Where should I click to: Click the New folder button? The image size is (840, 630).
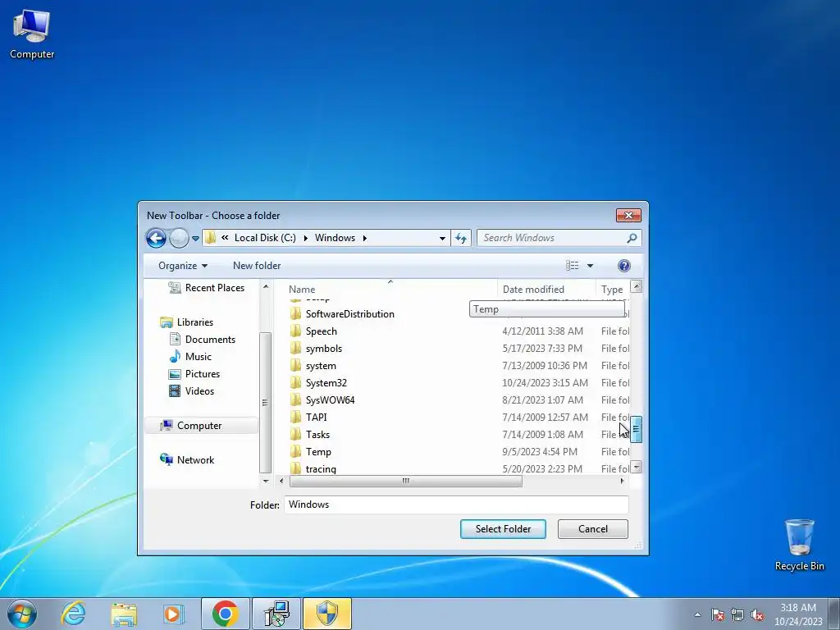257,266
